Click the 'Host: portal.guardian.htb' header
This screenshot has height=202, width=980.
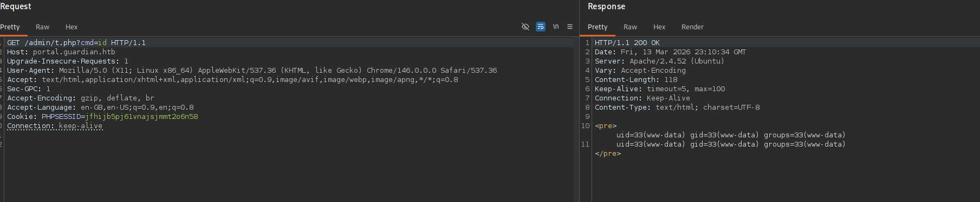(61, 52)
